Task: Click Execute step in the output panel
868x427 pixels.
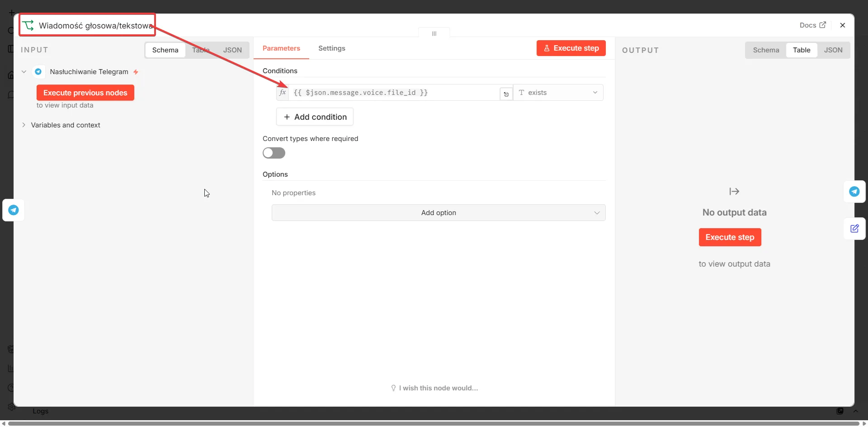Action: pyautogui.click(x=730, y=237)
